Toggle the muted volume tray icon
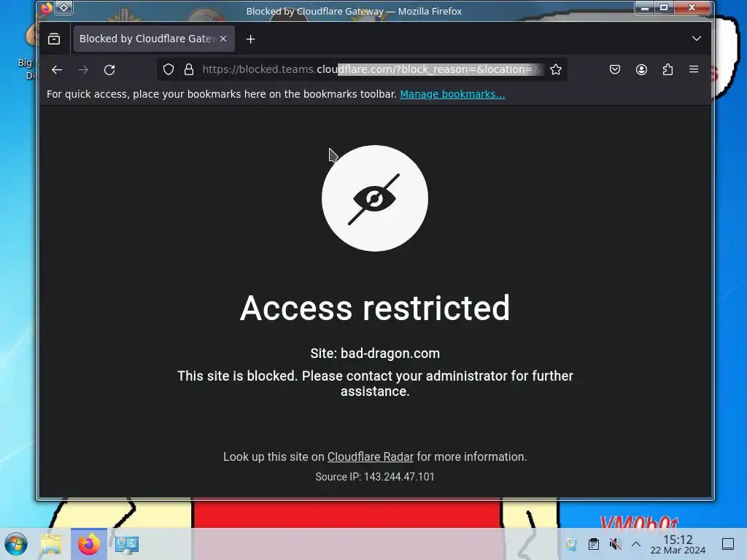The width and height of the screenshot is (747, 560). pyautogui.click(x=615, y=544)
